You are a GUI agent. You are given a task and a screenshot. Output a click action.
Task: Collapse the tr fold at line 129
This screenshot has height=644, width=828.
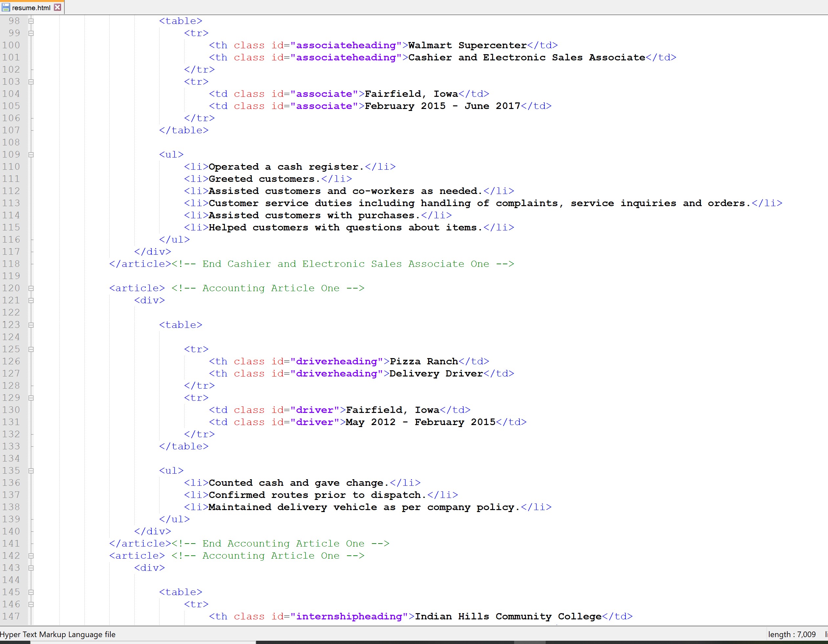(x=31, y=398)
